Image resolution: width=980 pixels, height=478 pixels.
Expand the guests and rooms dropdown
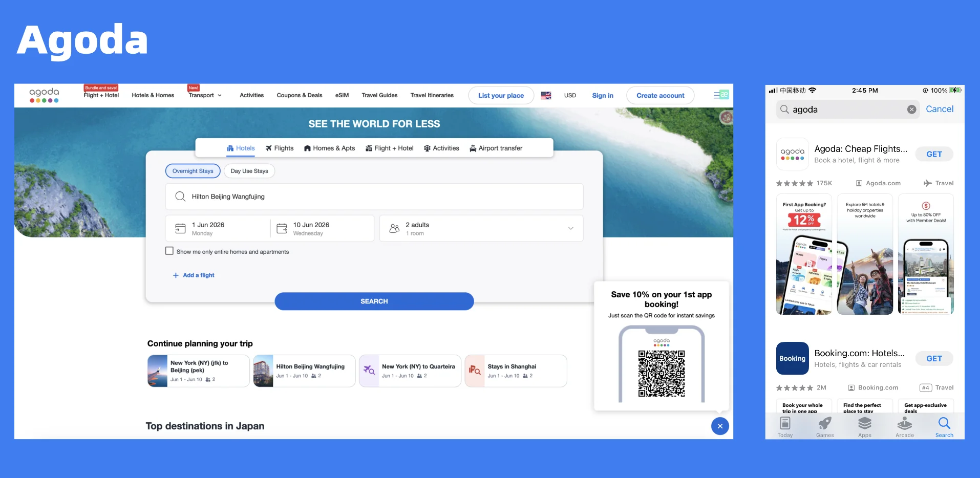point(571,228)
